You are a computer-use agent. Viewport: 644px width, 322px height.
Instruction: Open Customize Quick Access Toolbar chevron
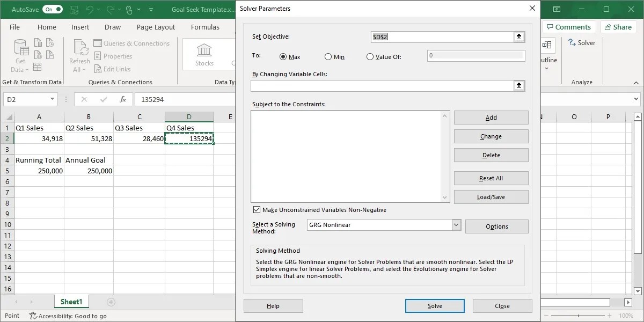pos(151,9)
